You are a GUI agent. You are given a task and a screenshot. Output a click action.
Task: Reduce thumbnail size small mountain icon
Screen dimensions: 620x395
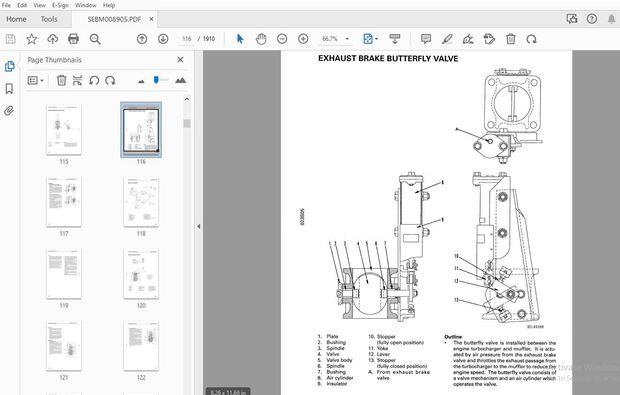pyautogui.click(x=141, y=81)
